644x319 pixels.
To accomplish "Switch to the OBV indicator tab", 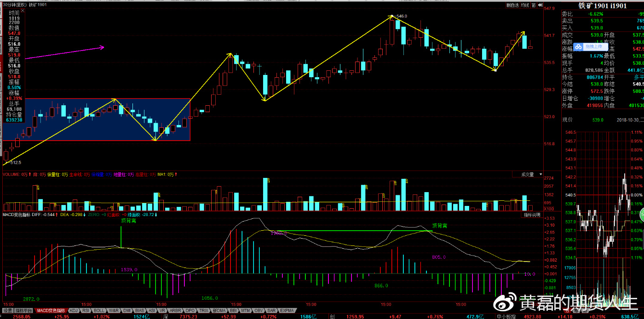I will [x=259, y=310].
